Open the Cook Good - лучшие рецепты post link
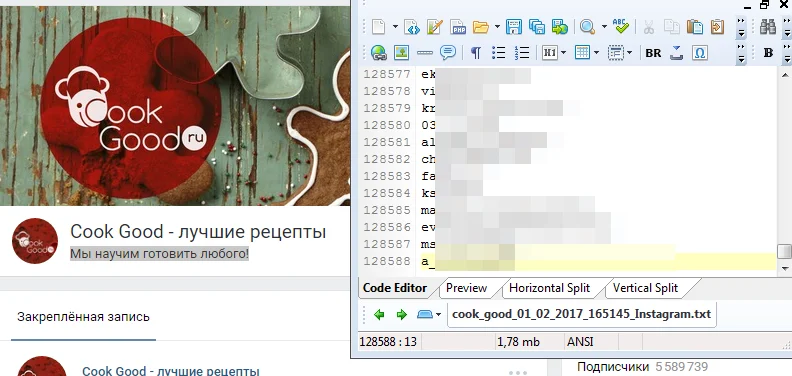The height and width of the screenshot is (376, 792). 171,371
